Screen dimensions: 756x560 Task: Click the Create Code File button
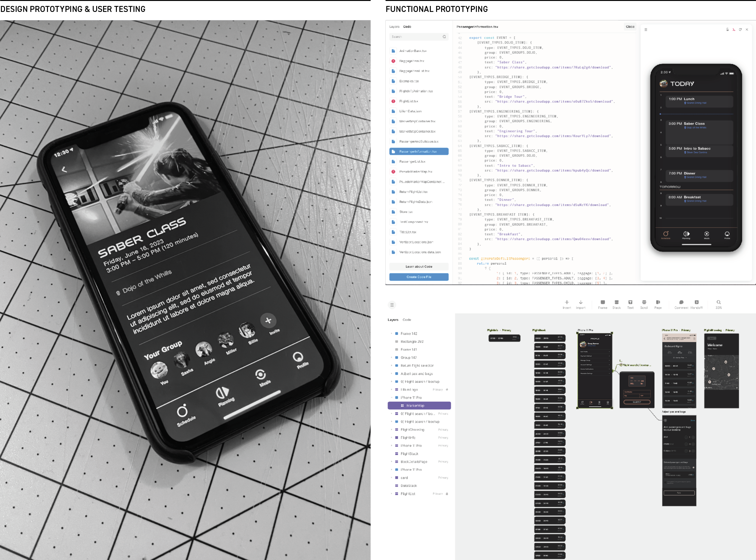(419, 277)
